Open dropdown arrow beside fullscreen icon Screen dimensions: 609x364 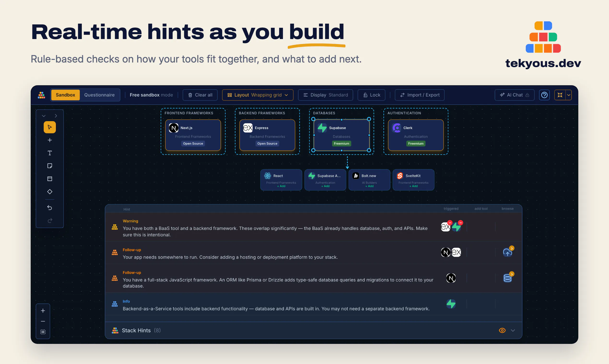tap(568, 95)
